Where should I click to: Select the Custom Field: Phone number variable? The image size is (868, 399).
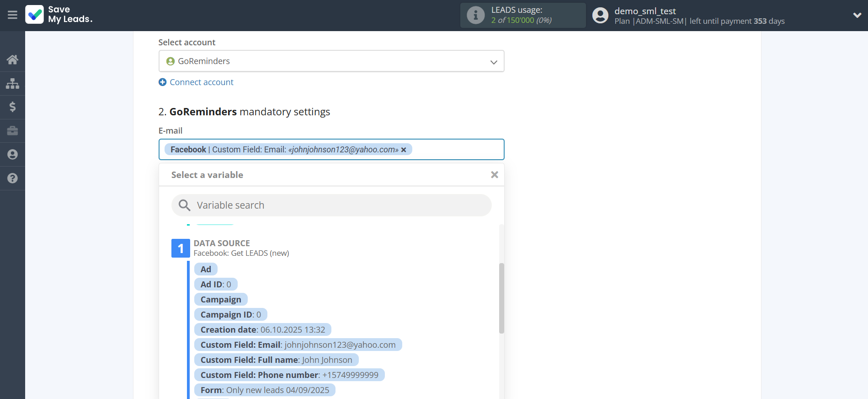pyautogui.click(x=289, y=375)
